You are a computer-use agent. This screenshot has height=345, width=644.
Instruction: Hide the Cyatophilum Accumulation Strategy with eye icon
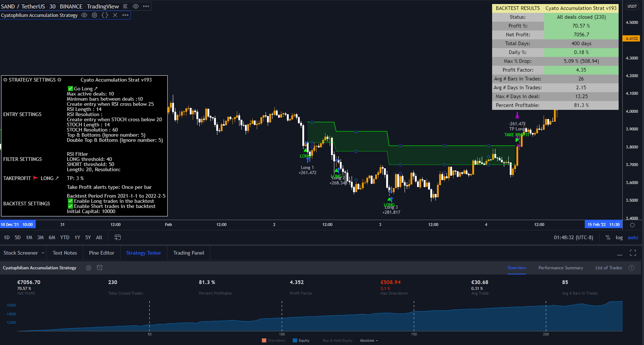click(84, 15)
